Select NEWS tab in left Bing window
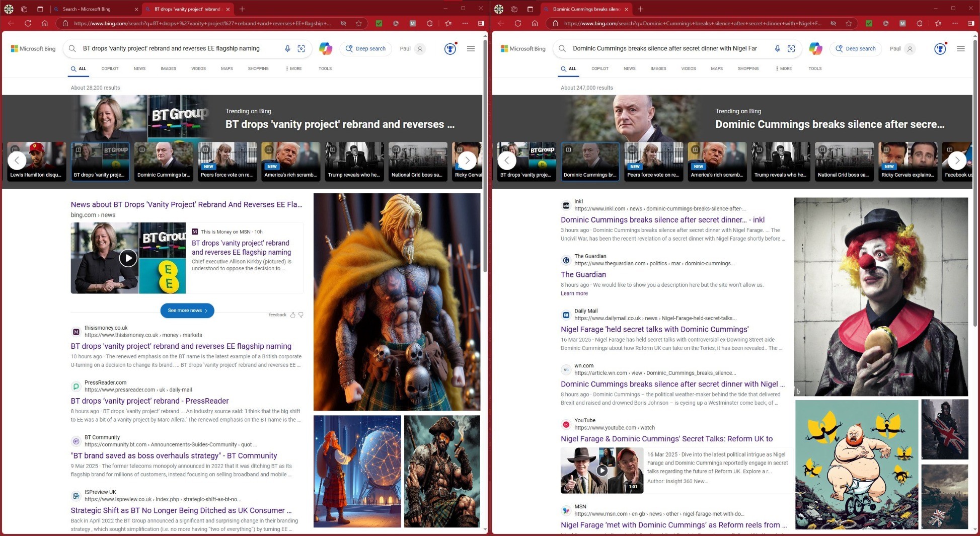Image resolution: width=980 pixels, height=536 pixels. 139,68
